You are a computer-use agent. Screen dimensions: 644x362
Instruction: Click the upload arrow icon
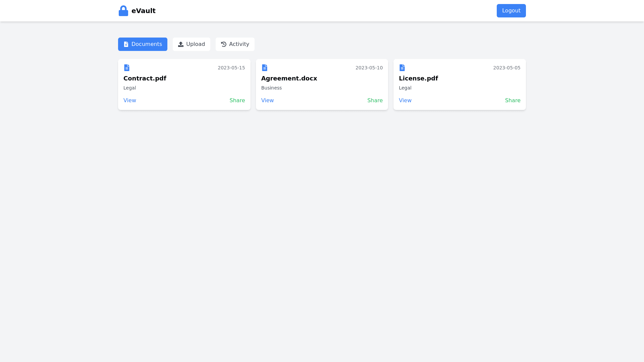coord(181,44)
